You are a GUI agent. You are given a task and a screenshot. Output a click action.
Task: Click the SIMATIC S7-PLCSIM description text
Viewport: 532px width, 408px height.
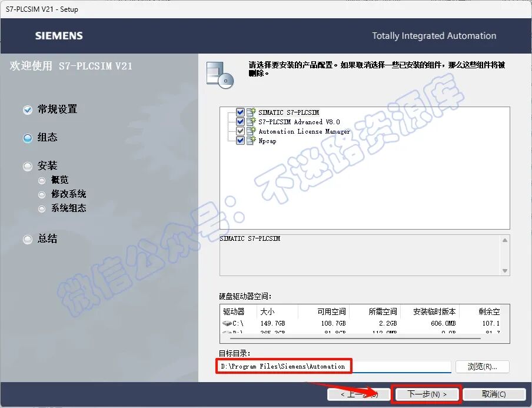tap(250, 238)
